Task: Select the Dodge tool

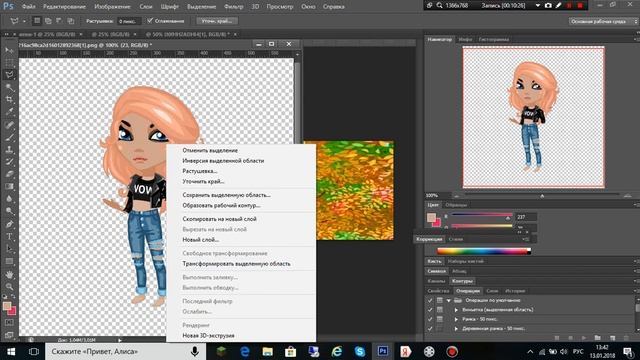Action: pyautogui.click(x=9, y=211)
